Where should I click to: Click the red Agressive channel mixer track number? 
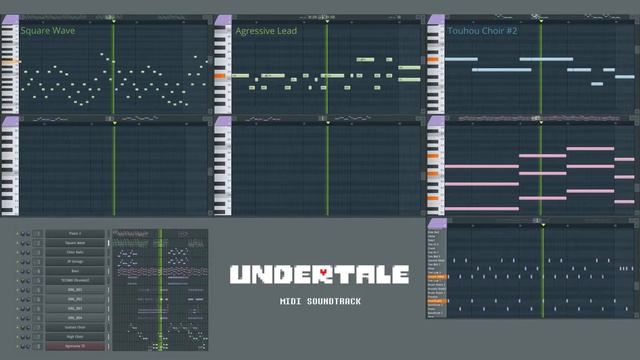38,346
